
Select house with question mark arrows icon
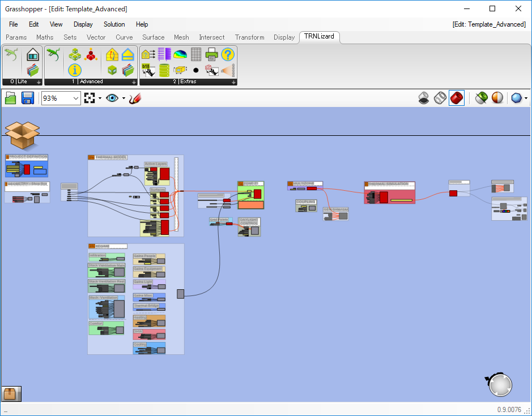148,54
